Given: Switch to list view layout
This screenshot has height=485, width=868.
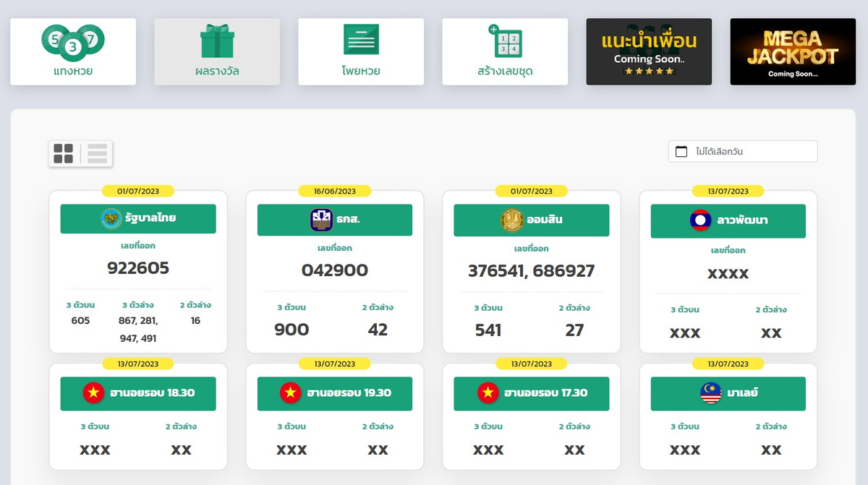Looking at the screenshot, I should point(97,153).
